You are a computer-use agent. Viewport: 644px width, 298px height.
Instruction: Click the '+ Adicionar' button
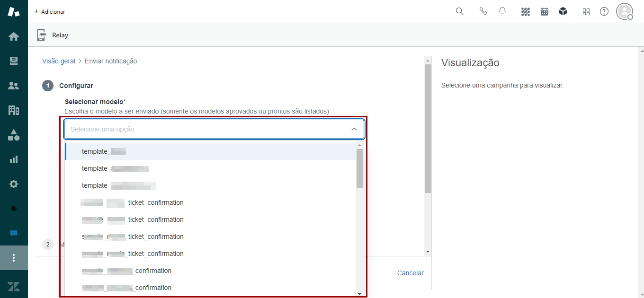point(50,11)
